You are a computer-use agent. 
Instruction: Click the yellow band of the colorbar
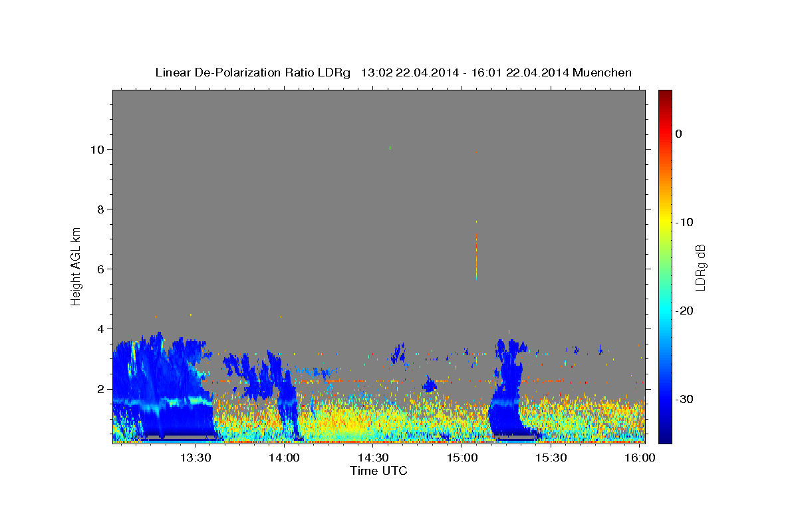click(665, 219)
